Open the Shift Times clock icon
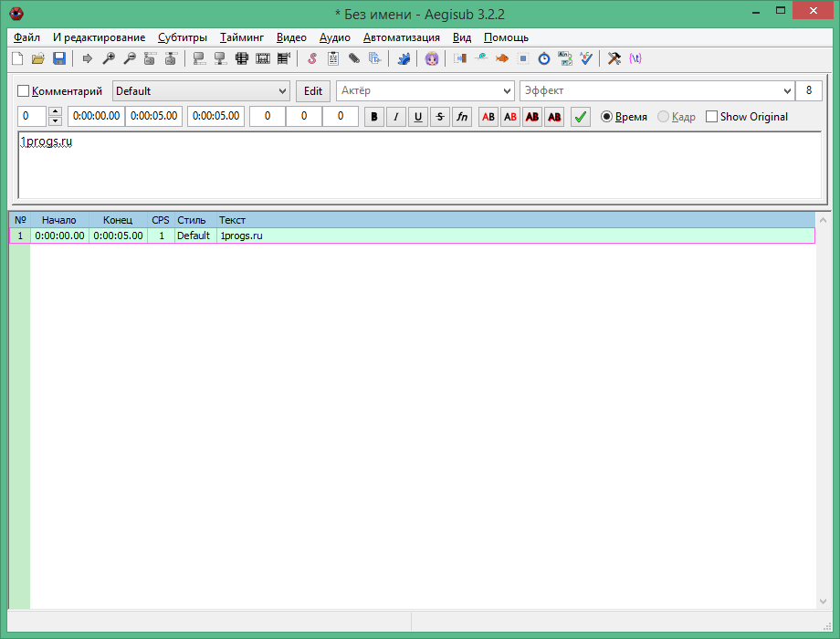This screenshot has height=639, width=840. [x=544, y=58]
